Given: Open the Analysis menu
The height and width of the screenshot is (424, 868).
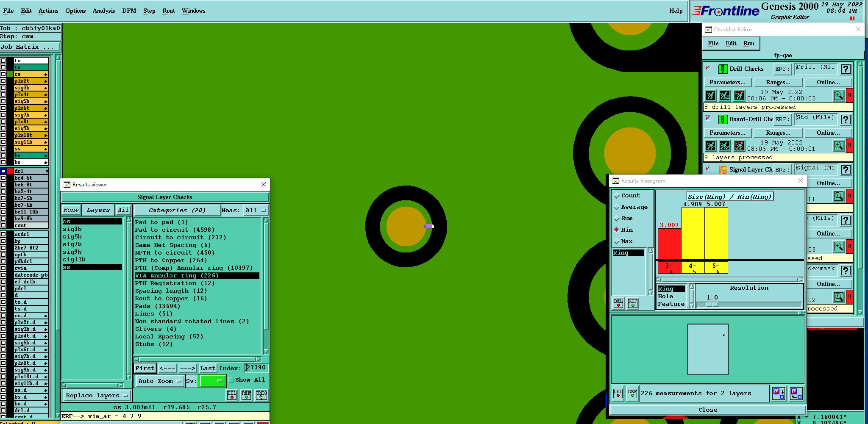Looking at the screenshot, I should [104, 11].
